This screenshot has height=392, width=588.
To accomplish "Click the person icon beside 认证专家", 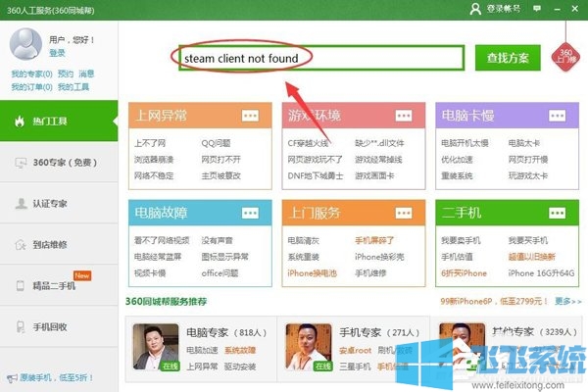I will point(20,204).
